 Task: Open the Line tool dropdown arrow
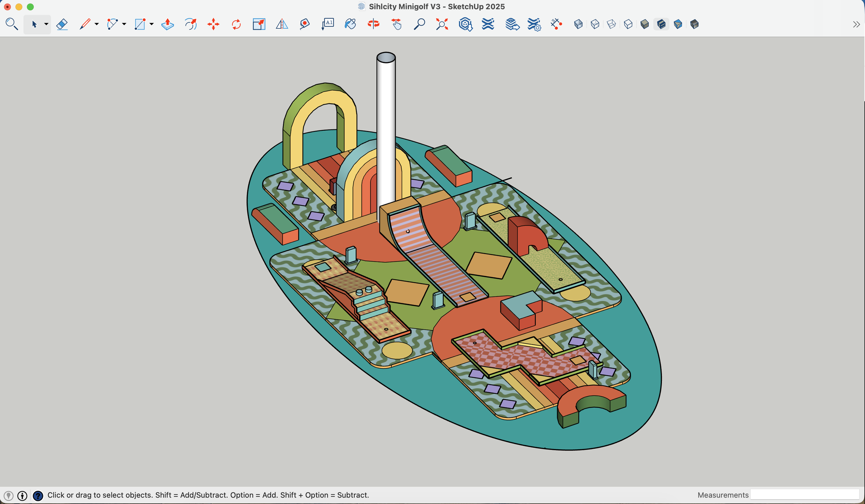[x=97, y=24]
